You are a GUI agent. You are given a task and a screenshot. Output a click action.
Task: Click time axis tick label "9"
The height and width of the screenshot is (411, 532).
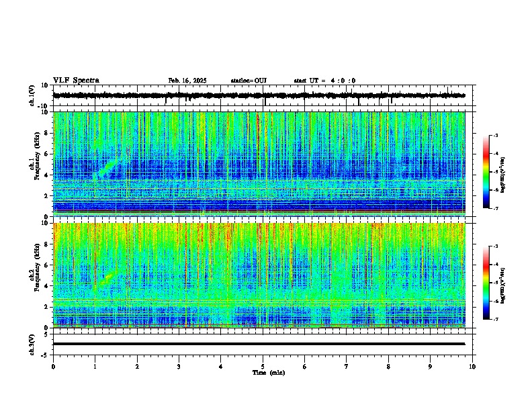pos(430,367)
